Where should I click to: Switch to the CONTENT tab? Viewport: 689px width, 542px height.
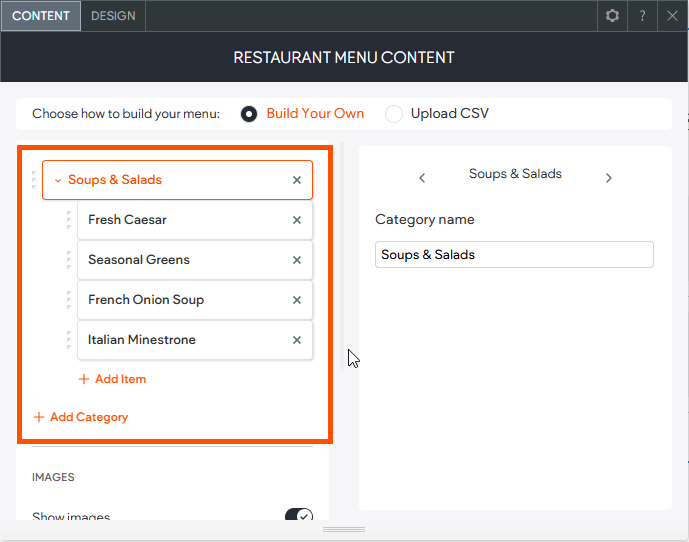(x=41, y=16)
